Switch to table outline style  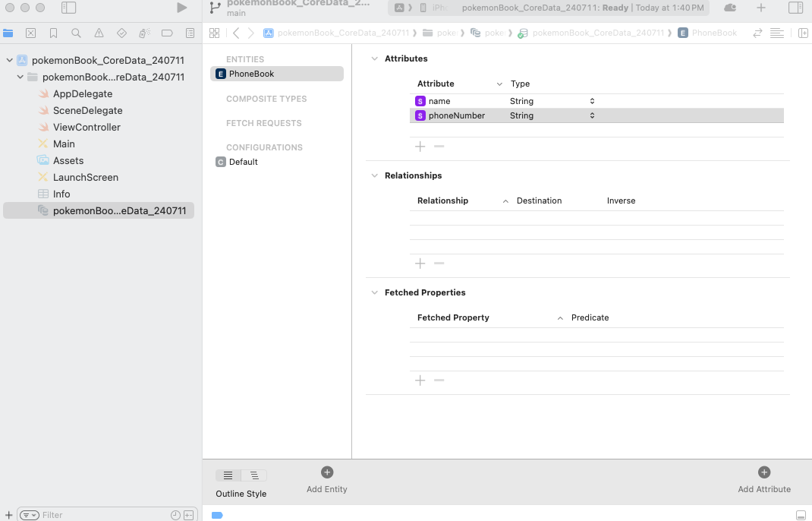click(x=228, y=475)
